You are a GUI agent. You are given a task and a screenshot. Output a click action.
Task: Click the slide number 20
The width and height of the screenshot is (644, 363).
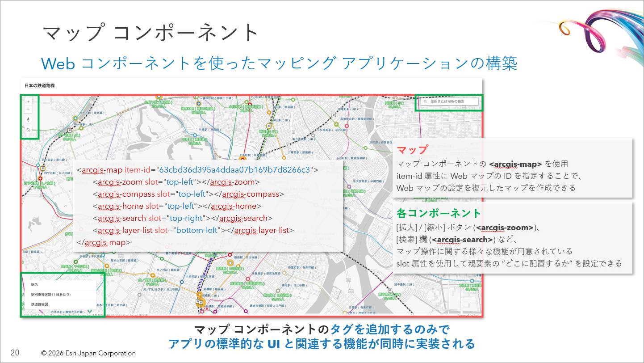pyautogui.click(x=15, y=352)
